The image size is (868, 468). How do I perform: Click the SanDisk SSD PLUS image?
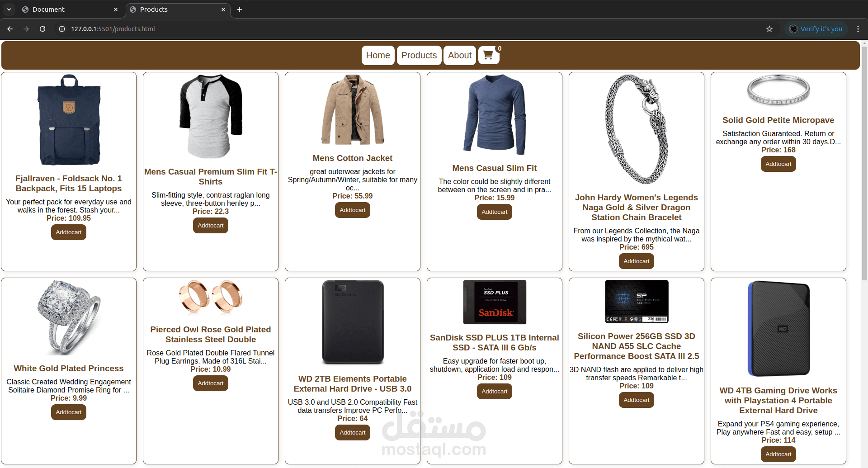(x=495, y=302)
